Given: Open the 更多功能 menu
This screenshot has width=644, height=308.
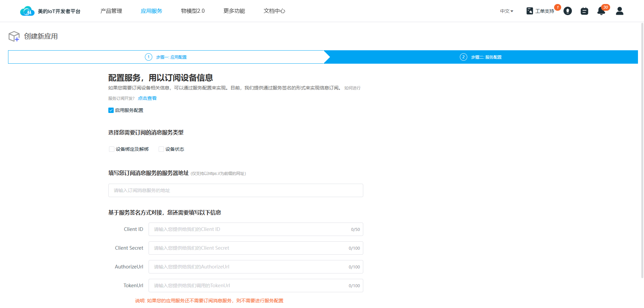Looking at the screenshot, I should click(x=234, y=11).
